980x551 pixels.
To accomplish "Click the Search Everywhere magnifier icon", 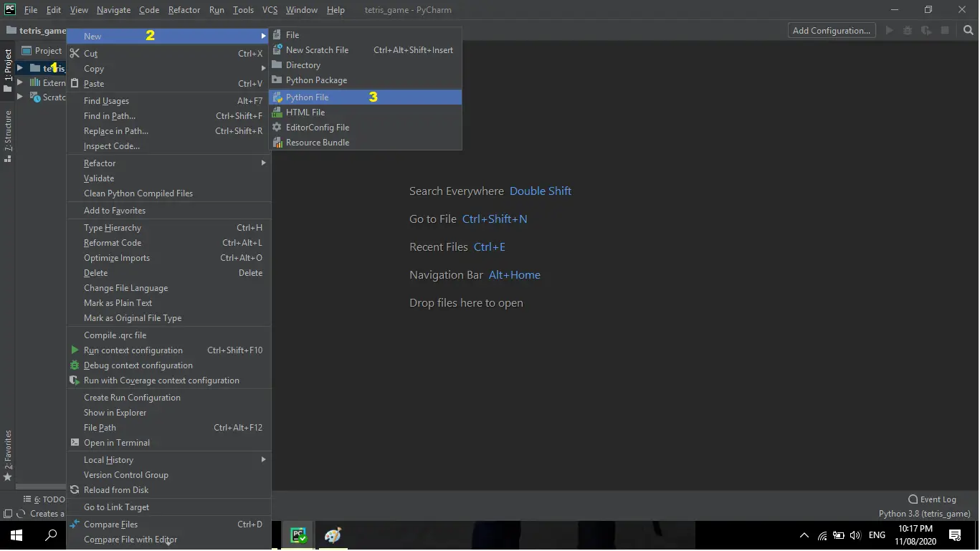I will point(969,31).
